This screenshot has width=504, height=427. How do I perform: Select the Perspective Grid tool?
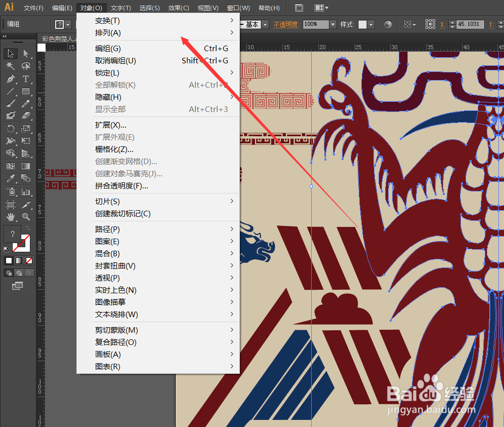26,153
